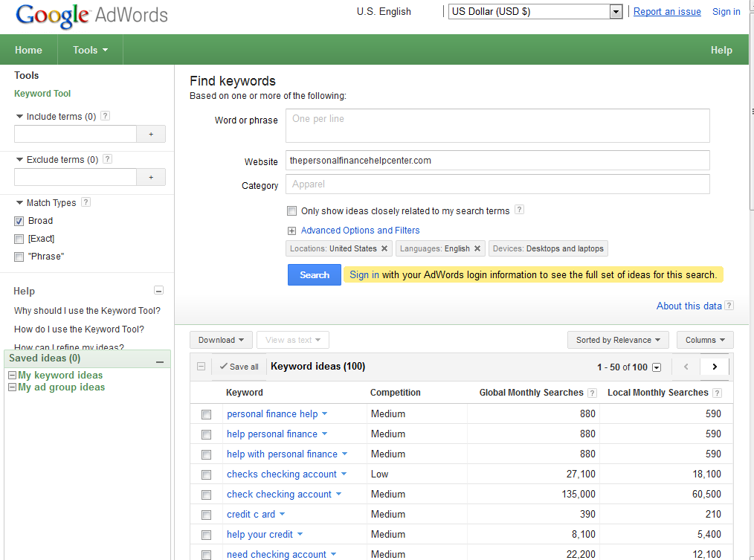Click help icon beside About this data
This screenshot has height=560, width=754.
[x=729, y=306]
